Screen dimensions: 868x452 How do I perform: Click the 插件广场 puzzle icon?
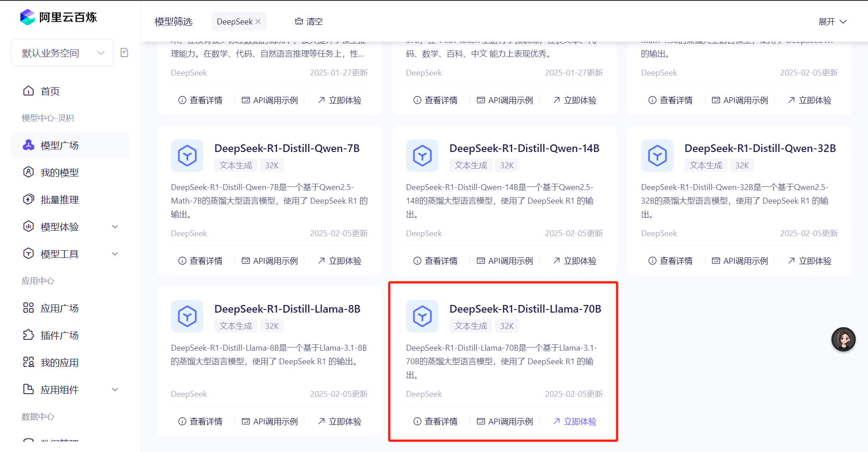[28, 335]
